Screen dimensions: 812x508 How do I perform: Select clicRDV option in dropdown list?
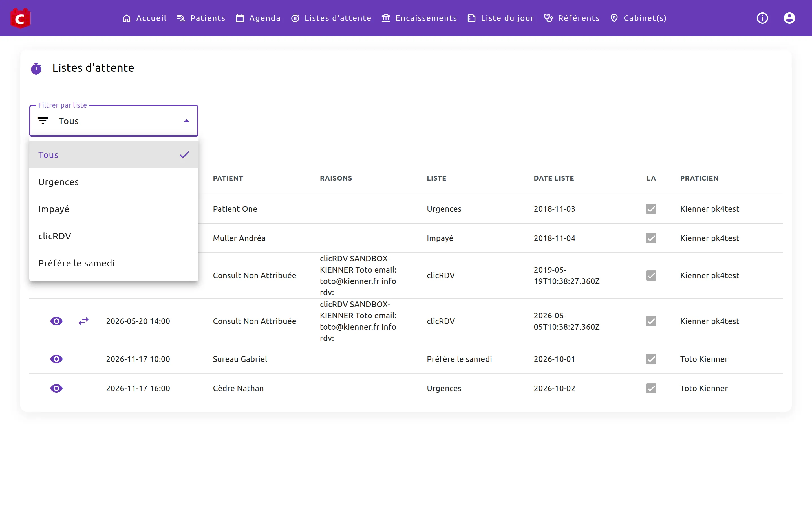coord(114,236)
